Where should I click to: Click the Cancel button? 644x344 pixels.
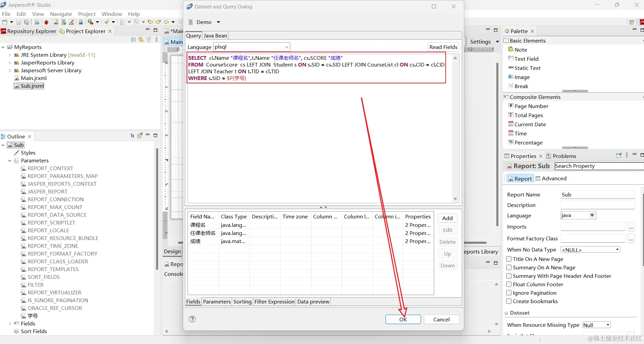click(441, 319)
